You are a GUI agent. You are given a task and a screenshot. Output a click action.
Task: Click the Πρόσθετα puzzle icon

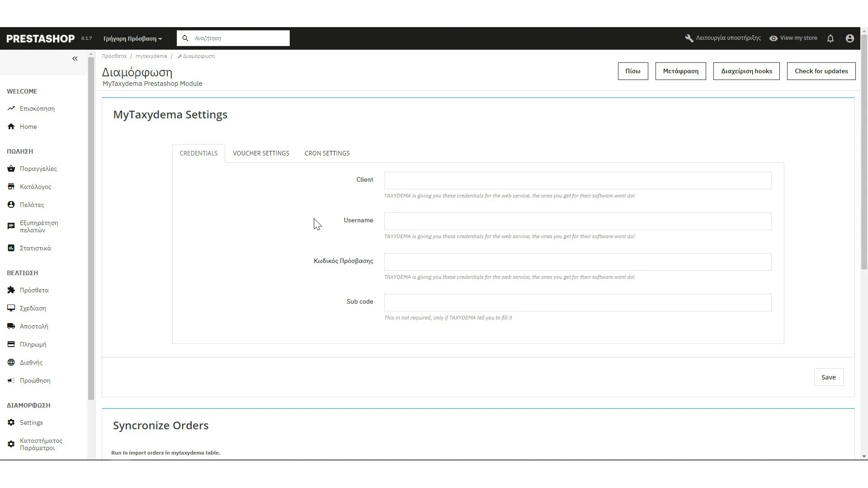(11, 290)
